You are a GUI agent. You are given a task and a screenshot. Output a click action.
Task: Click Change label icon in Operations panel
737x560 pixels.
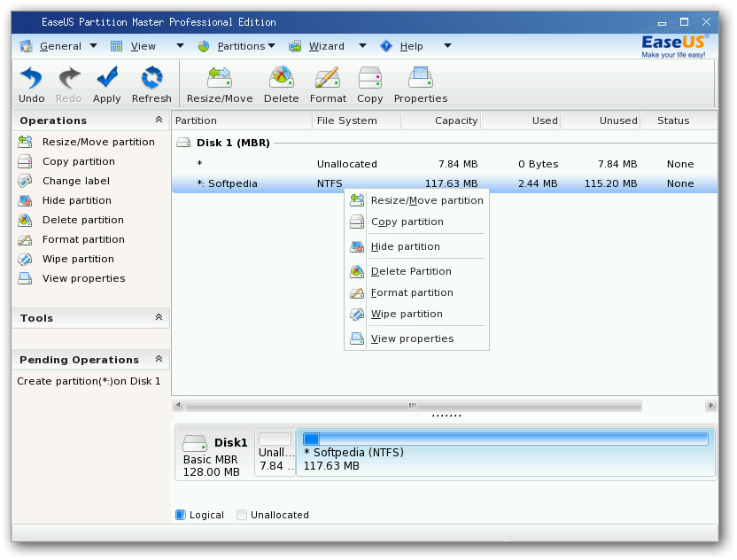point(25,181)
